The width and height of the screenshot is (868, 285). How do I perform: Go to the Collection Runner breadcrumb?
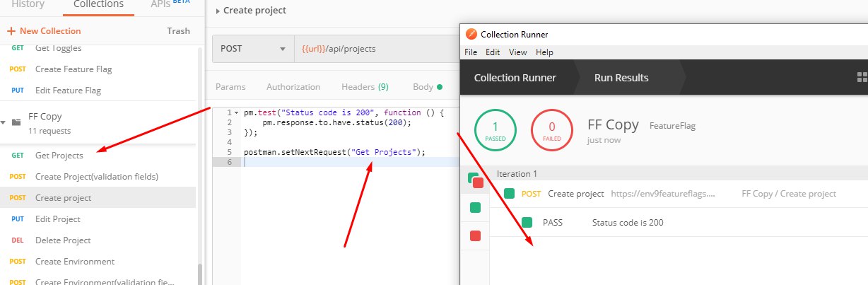tap(515, 78)
